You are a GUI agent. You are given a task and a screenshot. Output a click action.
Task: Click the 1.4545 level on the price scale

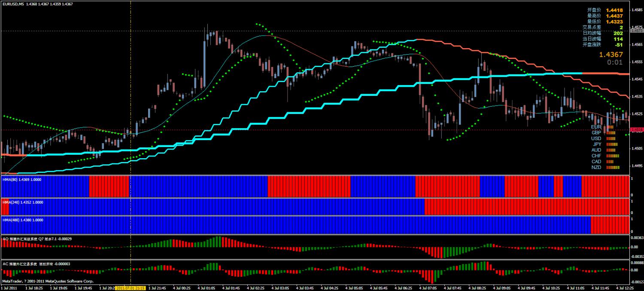click(636, 80)
